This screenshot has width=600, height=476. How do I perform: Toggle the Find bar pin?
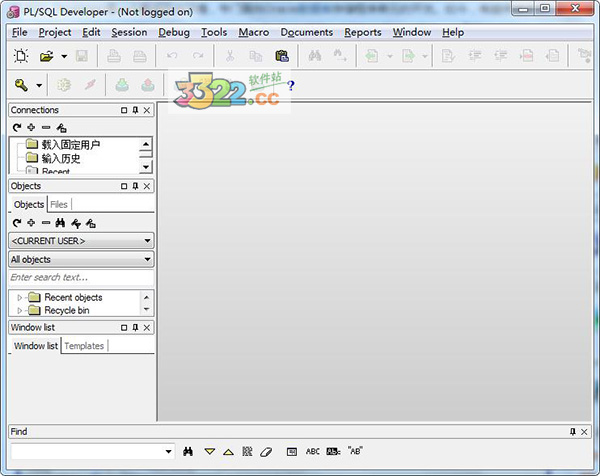click(572, 432)
